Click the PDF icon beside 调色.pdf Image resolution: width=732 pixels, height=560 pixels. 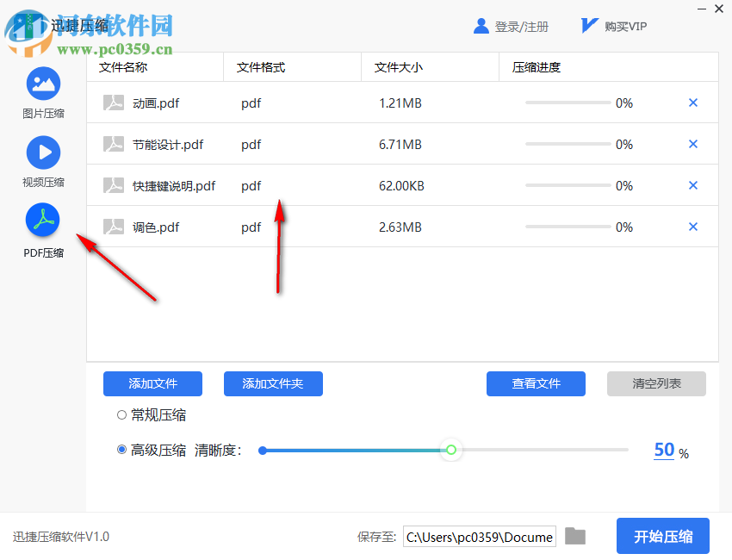click(x=114, y=227)
